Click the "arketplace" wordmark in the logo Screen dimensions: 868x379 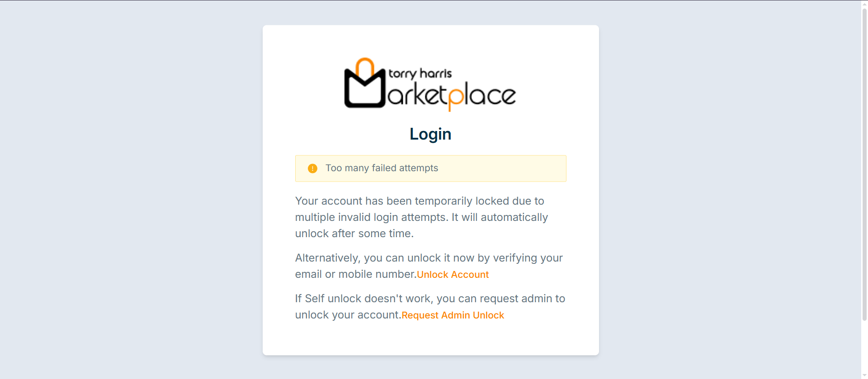tap(452, 95)
